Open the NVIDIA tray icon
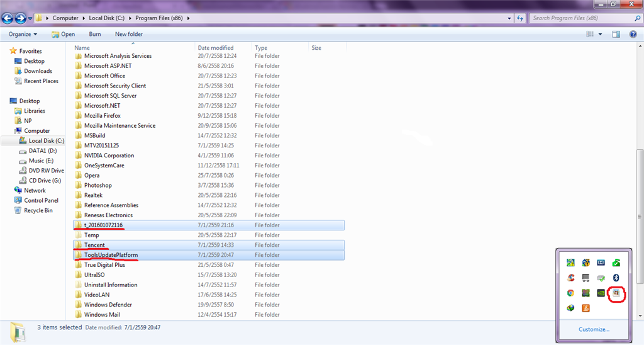Image resolution: width=644 pixels, height=345 pixels. (601, 293)
